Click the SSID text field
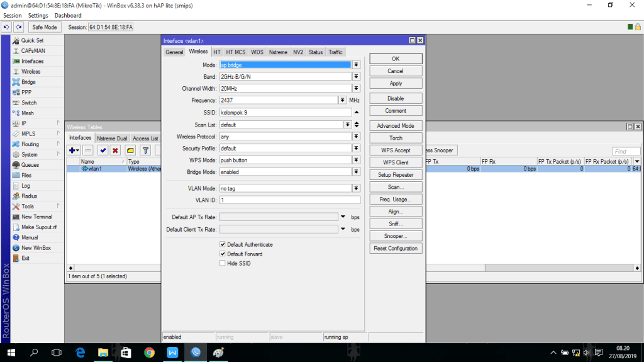 pos(285,113)
